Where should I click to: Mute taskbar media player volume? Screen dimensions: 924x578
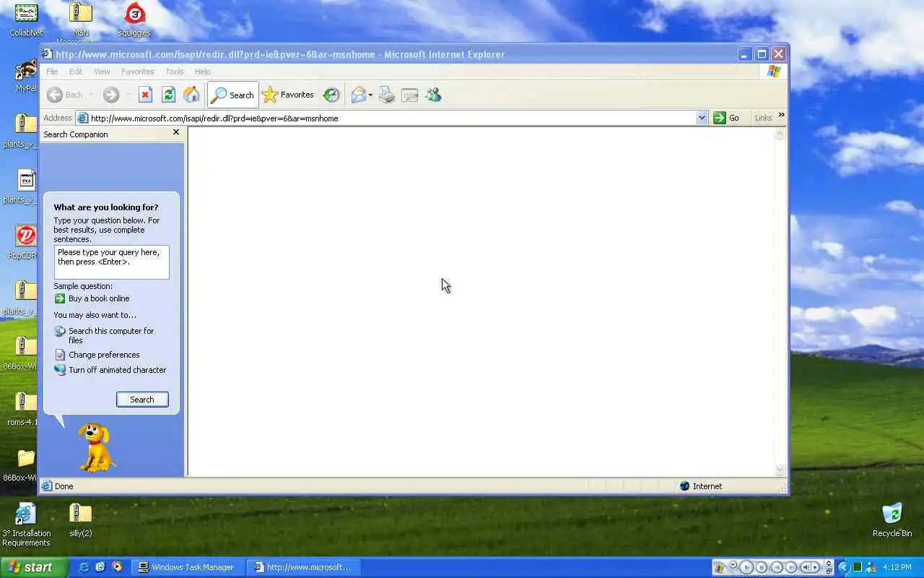pos(806,567)
